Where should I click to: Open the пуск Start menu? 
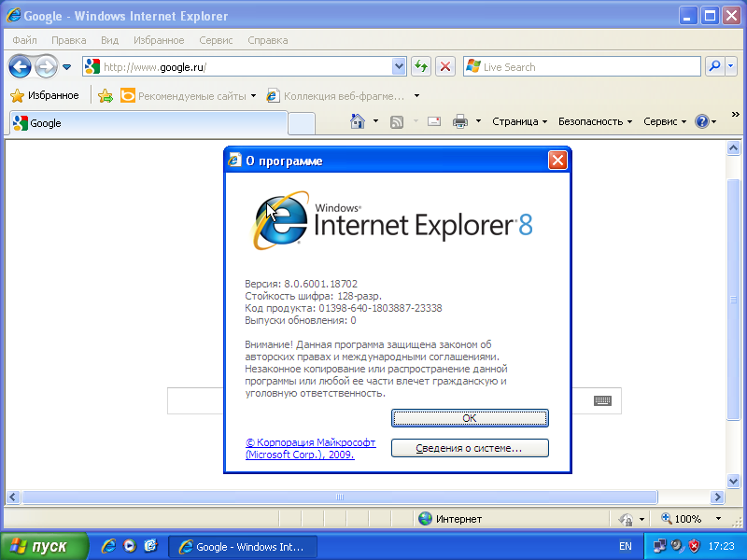pos(44,546)
